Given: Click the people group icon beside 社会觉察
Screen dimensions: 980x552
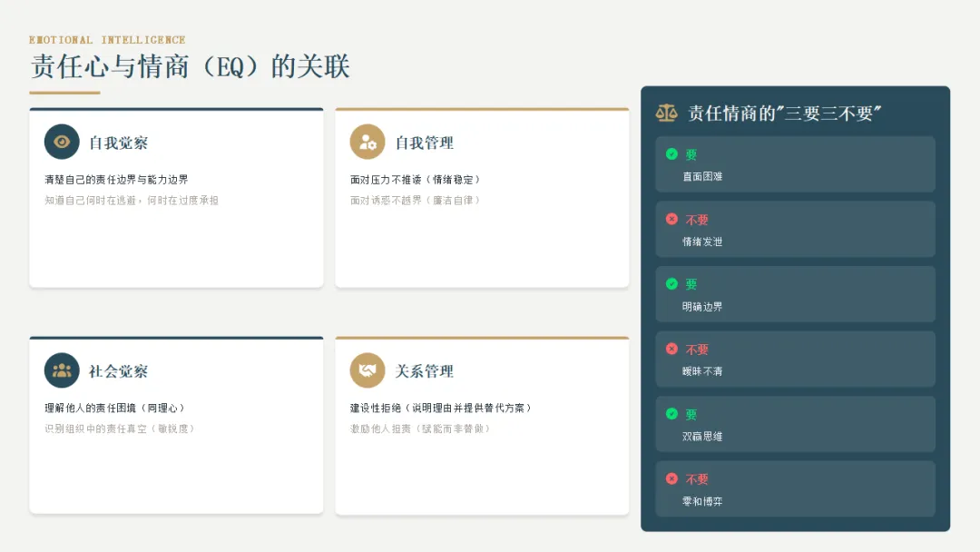Looking at the screenshot, I should [x=62, y=370].
